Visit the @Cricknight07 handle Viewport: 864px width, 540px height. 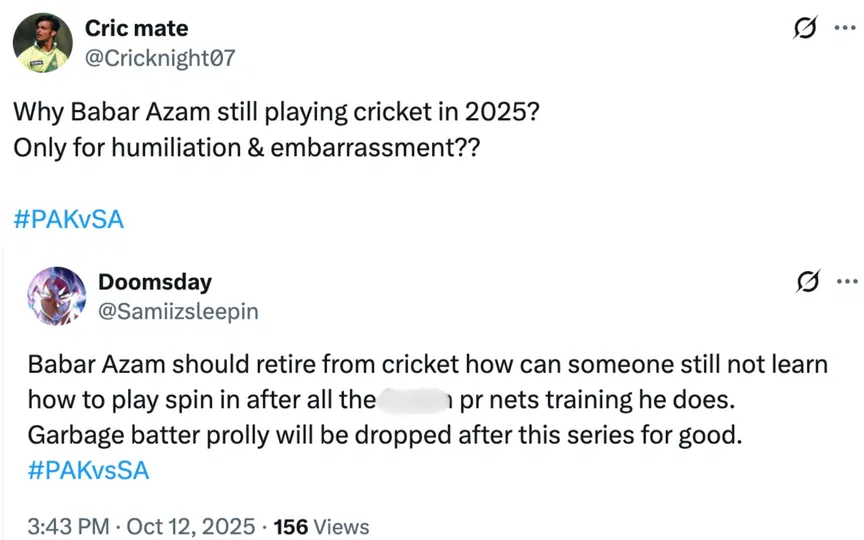(x=160, y=58)
